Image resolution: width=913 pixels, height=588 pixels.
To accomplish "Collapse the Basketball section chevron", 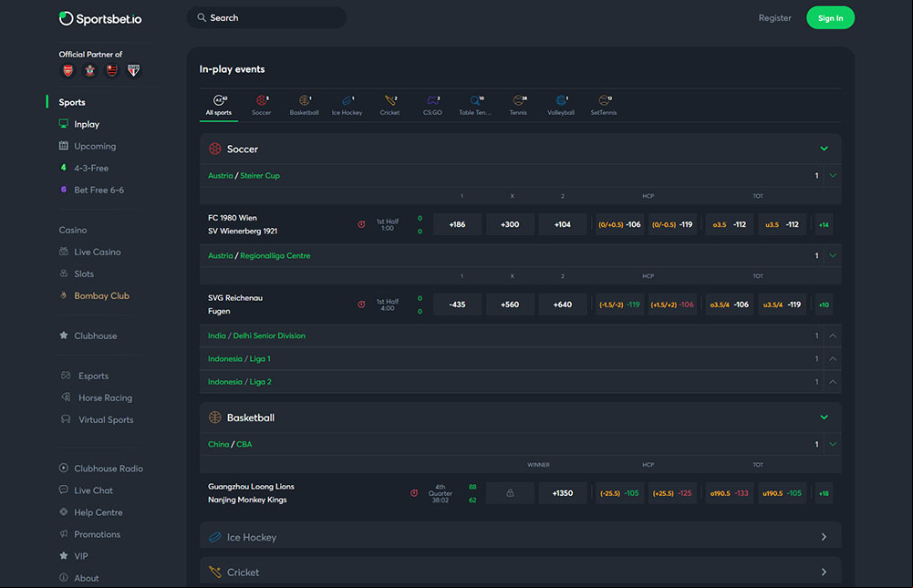I will pos(824,418).
